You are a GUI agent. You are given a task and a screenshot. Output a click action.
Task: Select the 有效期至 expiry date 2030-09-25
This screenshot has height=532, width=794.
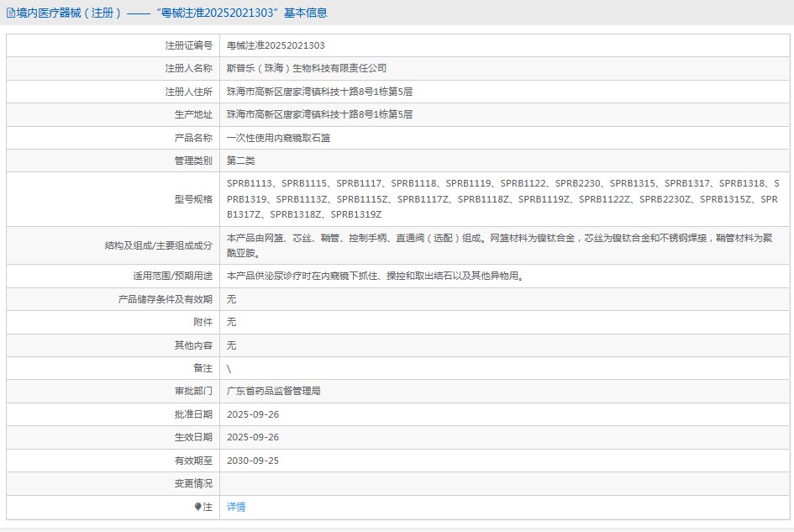[254, 460]
